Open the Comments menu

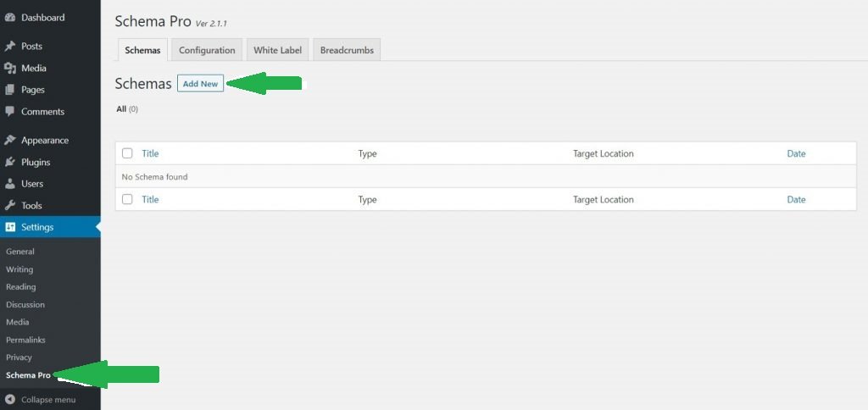(x=42, y=111)
